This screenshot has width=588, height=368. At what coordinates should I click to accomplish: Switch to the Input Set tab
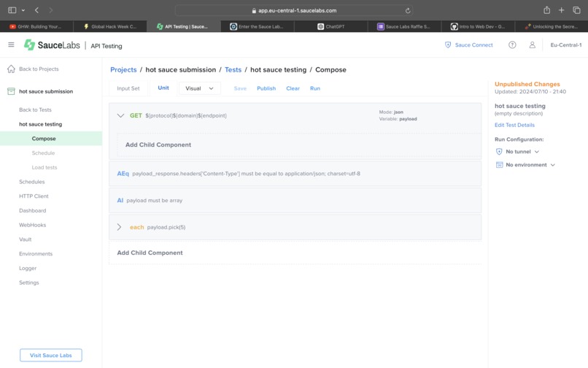(128, 88)
